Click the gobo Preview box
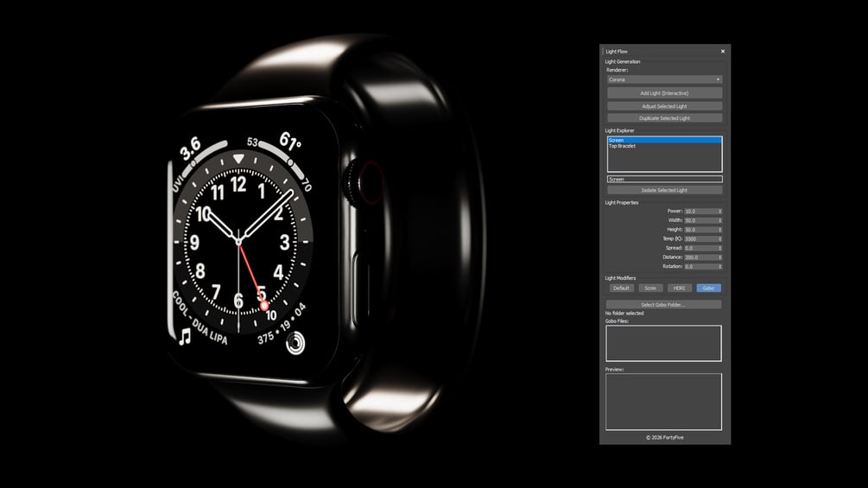The width and height of the screenshot is (868, 488). point(663,402)
